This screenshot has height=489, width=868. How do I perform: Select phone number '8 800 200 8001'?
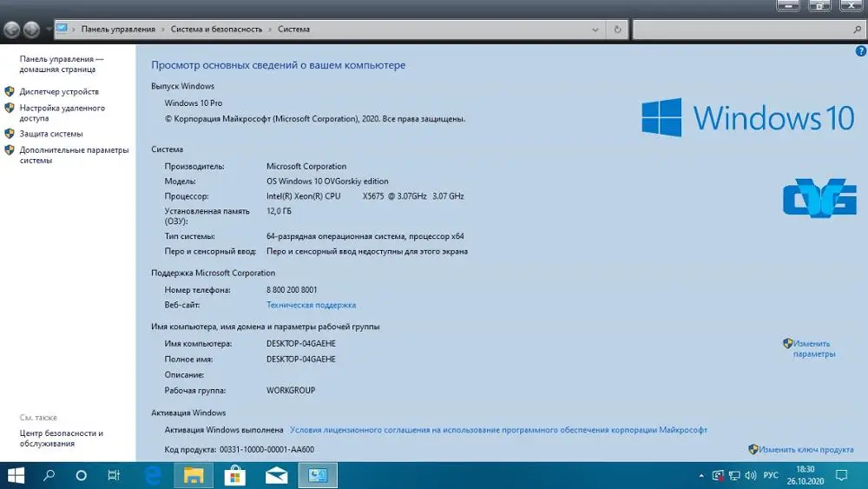(292, 289)
